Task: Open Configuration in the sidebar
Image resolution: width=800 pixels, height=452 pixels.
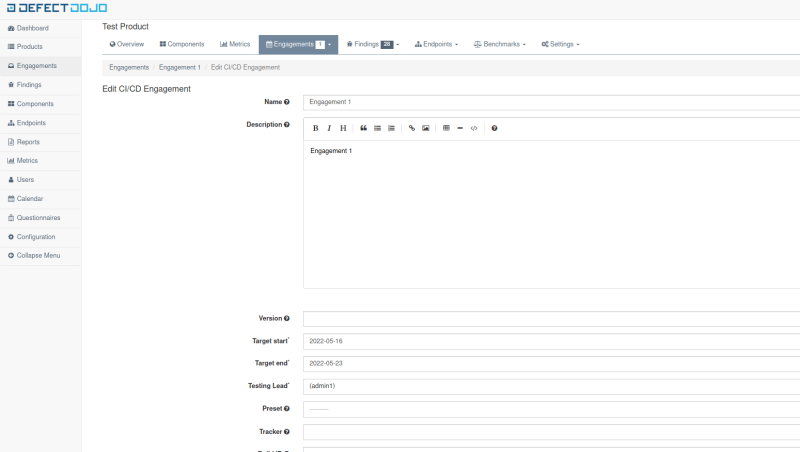Action: [x=40, y=237]
